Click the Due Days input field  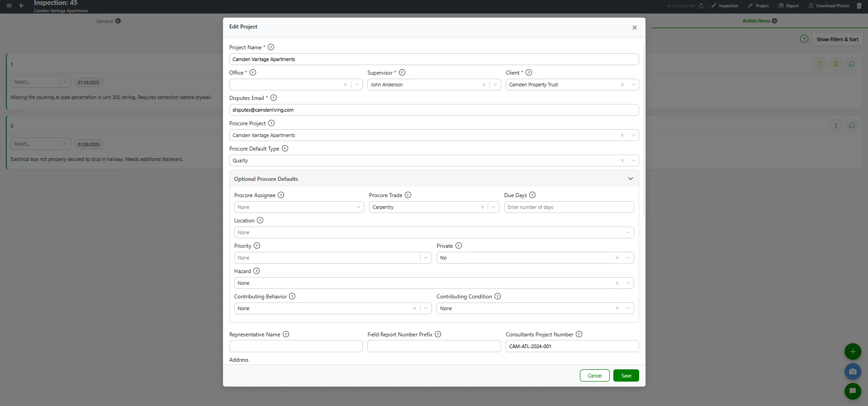[x=569, y=207]
